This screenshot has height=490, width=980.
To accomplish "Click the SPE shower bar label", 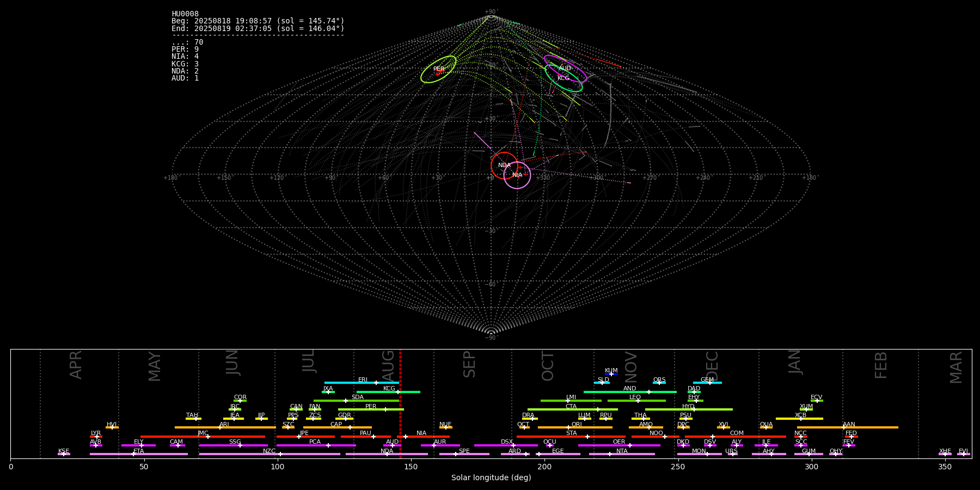I will 464,451.
